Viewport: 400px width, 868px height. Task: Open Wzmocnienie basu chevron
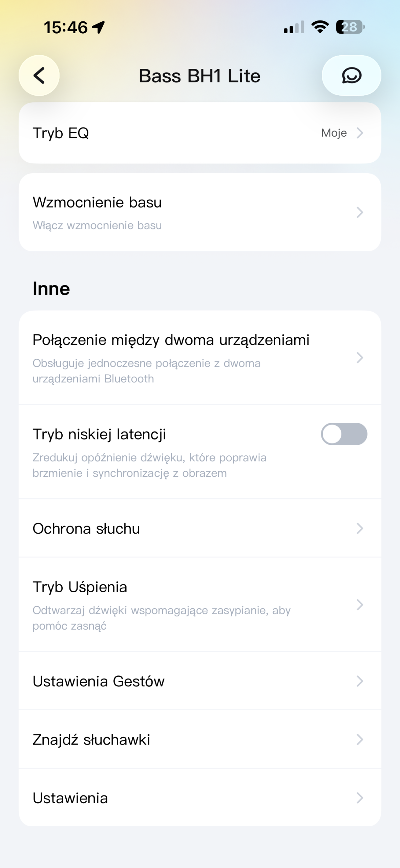[x=360, y=212]
